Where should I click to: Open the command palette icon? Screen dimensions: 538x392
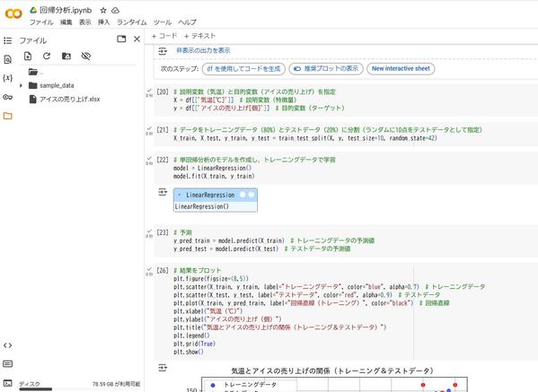(x=7, y=363)
